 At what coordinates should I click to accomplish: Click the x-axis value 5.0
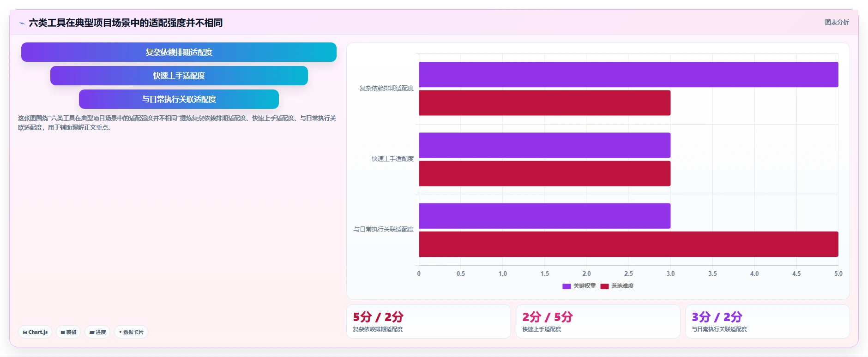[838, 274]
